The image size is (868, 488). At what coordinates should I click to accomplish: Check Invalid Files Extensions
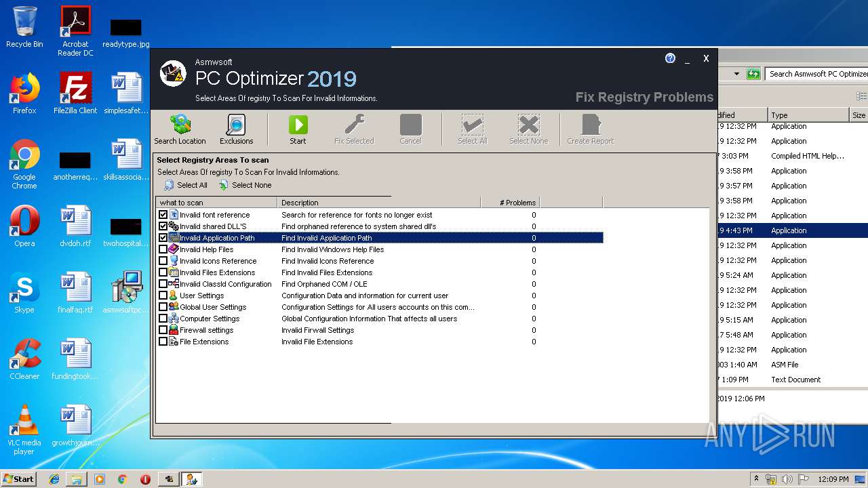coord(163,272)
